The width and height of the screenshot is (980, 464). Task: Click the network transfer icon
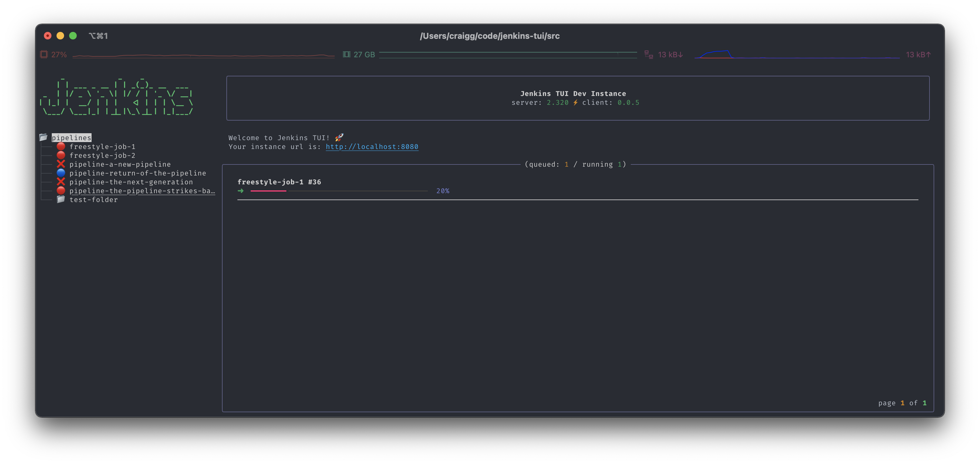[x=648, y=54]
